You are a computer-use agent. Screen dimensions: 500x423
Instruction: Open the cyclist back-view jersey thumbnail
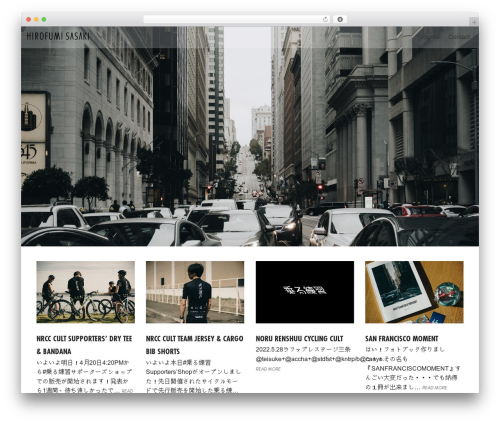195,292
